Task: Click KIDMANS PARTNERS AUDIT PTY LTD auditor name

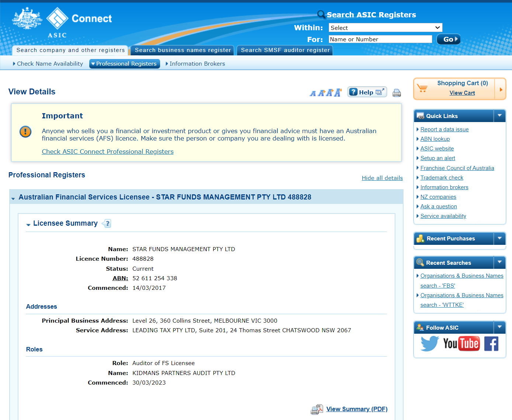Action: 184,373
